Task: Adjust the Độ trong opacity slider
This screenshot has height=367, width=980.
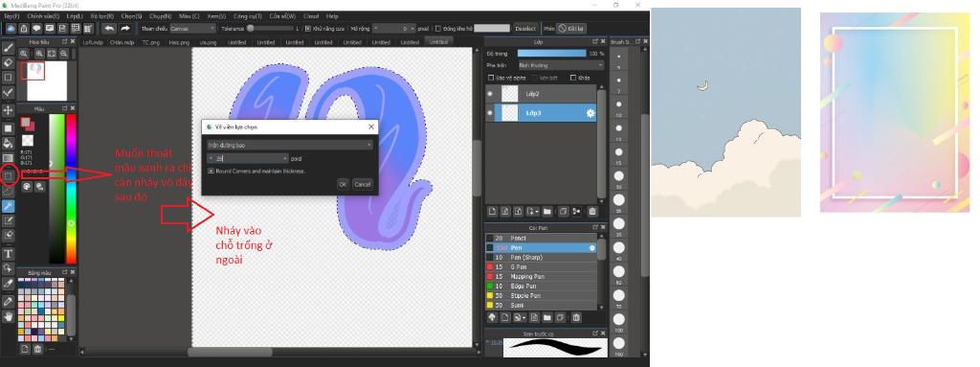Action: [552, 54]
